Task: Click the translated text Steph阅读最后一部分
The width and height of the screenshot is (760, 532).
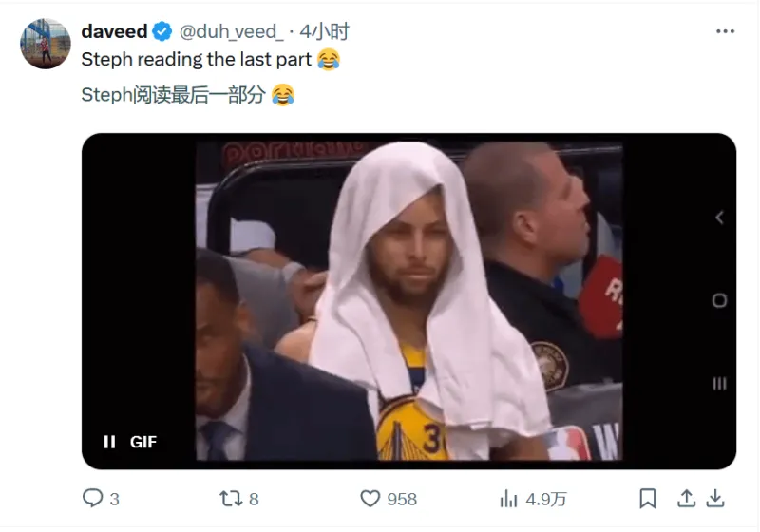Action: (173, 94)
